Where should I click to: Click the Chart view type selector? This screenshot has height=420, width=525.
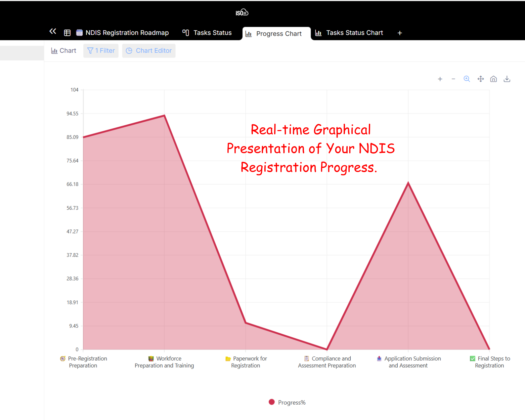coord(64,51)
